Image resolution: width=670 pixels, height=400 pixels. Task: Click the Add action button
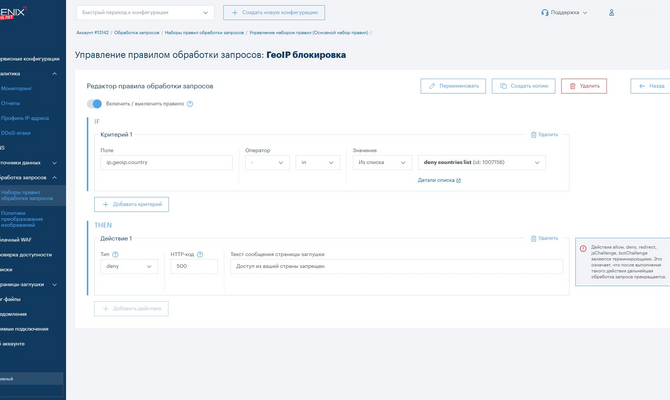pyautogui.click(x=131, y=309)
